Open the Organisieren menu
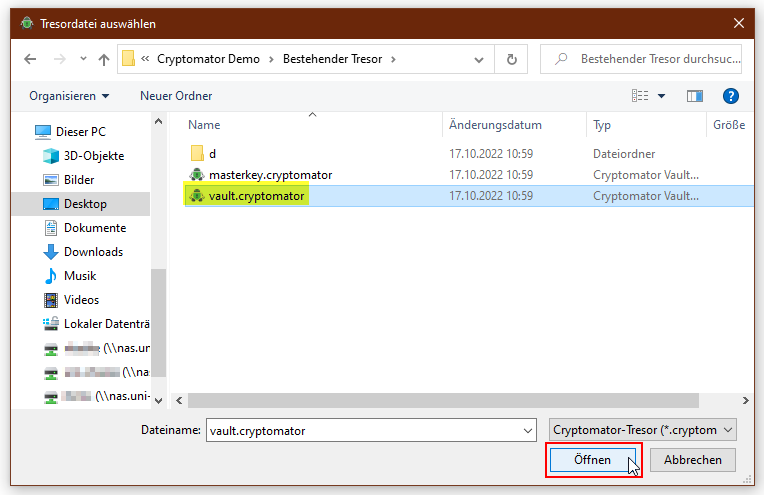The width and height of the screenshot is (764, 495). pos(69,96)
